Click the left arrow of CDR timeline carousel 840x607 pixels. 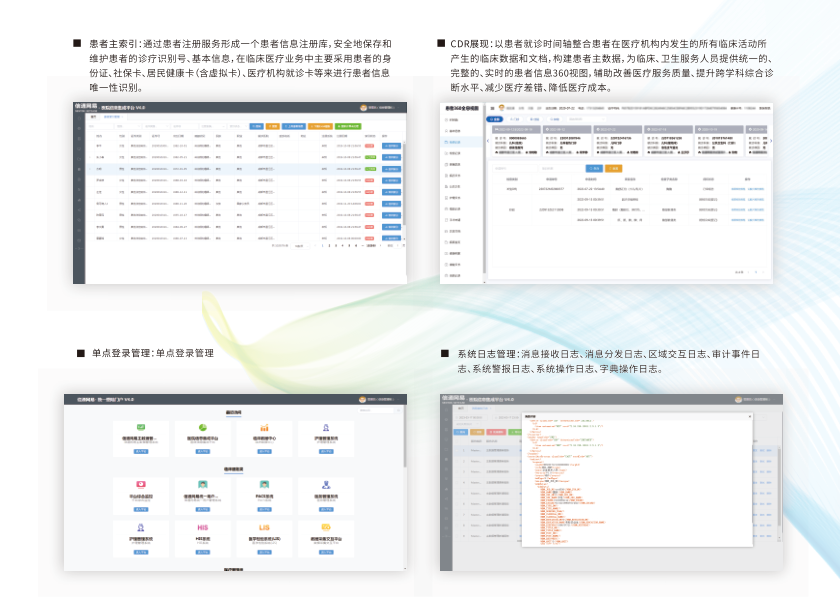[x=487, y=141]
